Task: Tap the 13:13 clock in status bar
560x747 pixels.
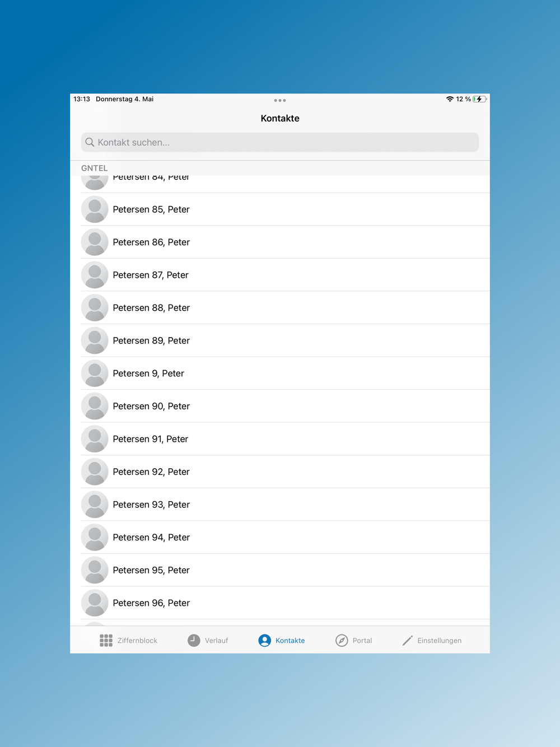Action: pos(82,99)
